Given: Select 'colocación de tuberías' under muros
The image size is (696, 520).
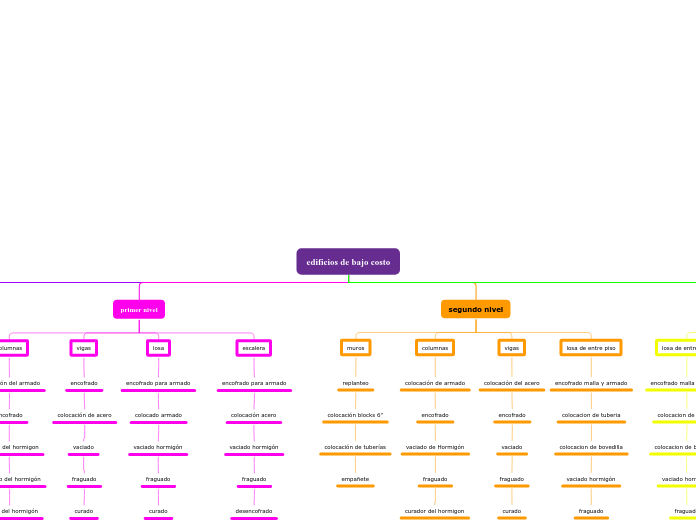Looking at the screenshot, I should [355, 447].
